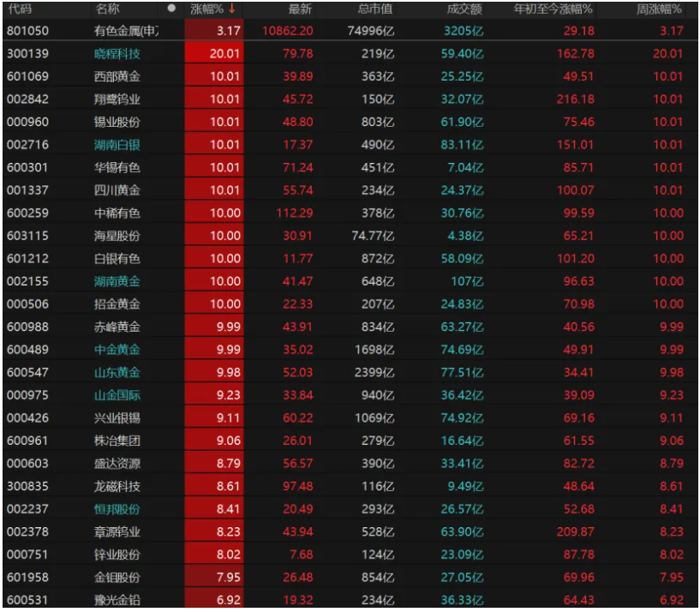Click the white dot icon beside 名称 header
700x612 pixels.
coord(171,9)
